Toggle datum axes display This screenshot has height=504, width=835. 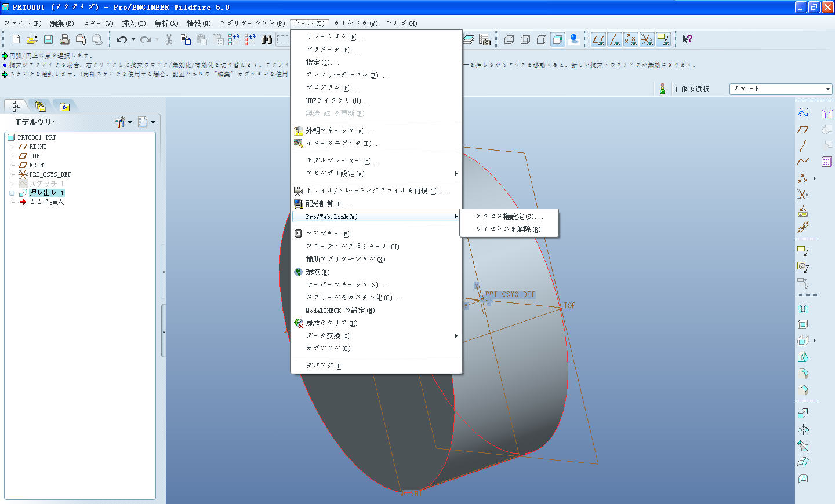[615, 39]
